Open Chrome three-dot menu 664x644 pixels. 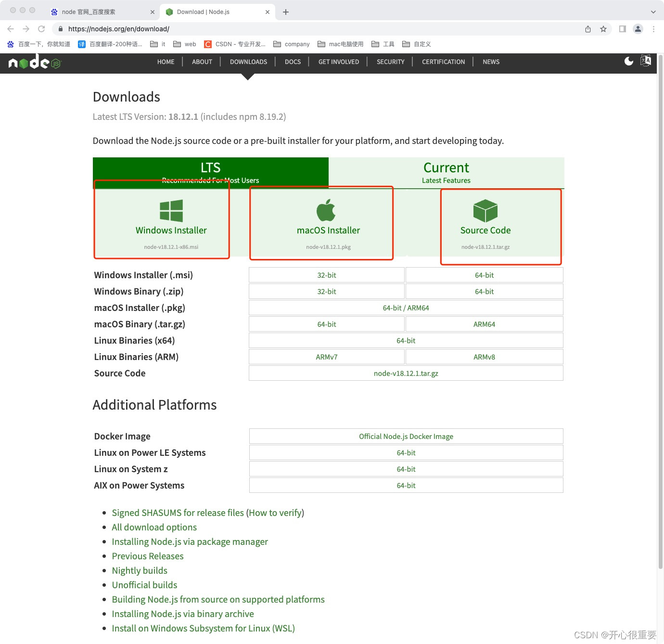(653, 29)
